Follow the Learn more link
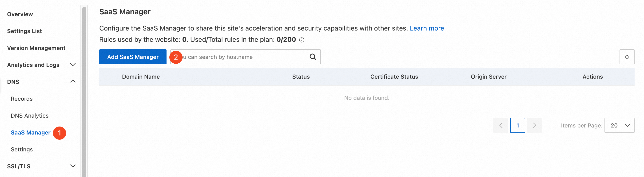The image size is (644, 177). (427, 28)
